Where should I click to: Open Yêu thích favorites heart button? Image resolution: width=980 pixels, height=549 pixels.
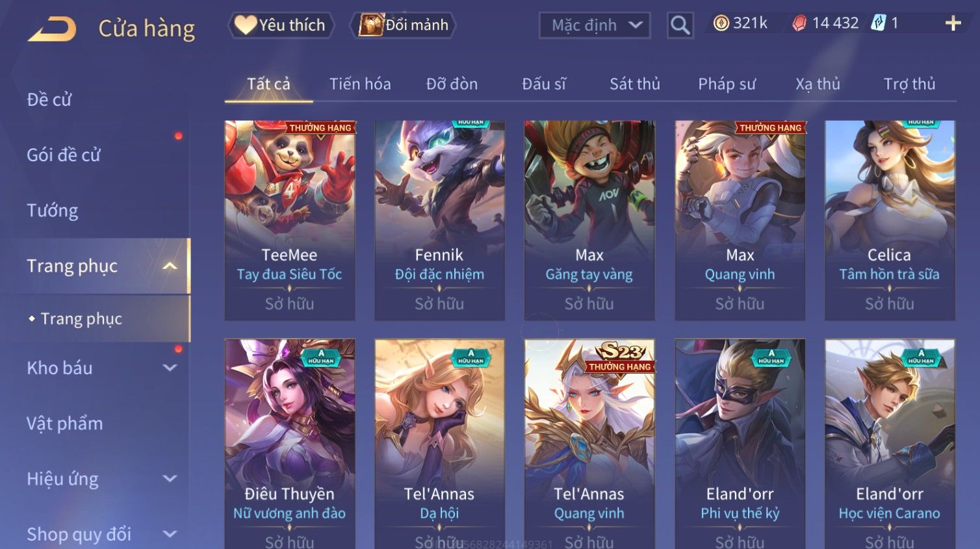pos(281,25)
